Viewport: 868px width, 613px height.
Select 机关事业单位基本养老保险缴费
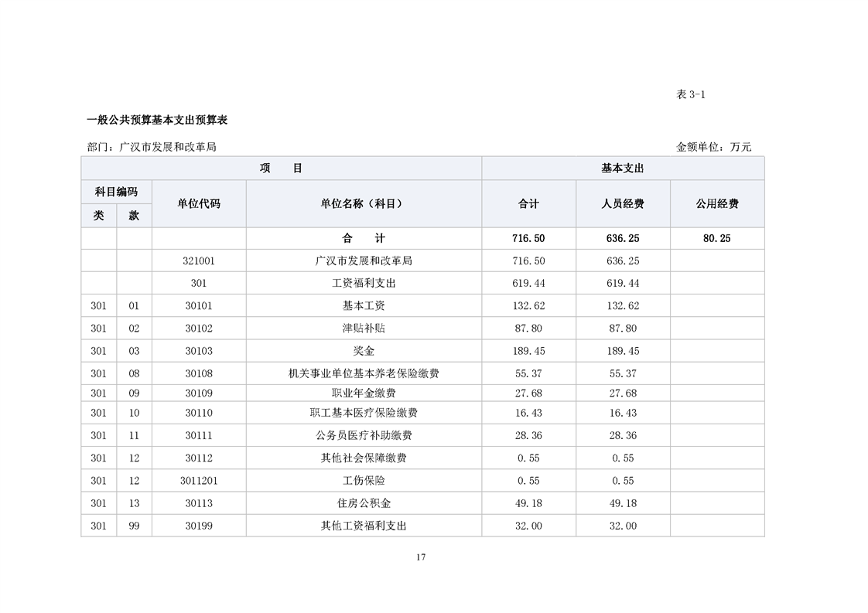(364, 374)
